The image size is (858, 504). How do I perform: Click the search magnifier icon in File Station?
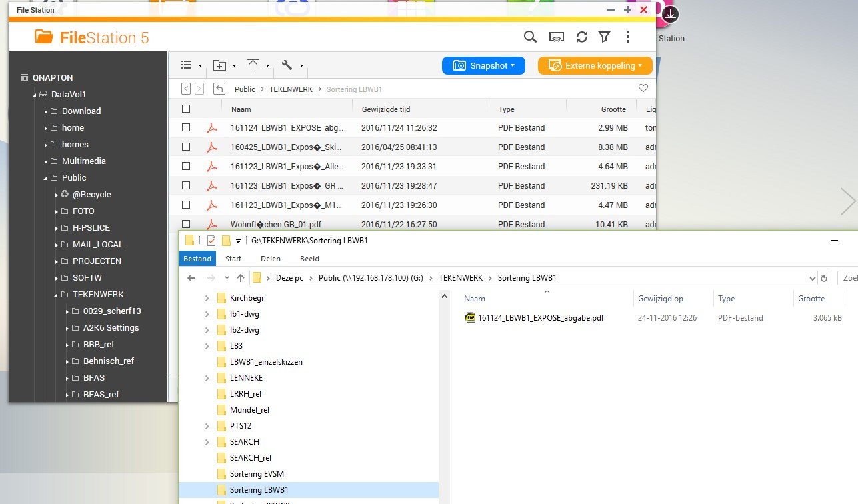[x=530, y=37]
